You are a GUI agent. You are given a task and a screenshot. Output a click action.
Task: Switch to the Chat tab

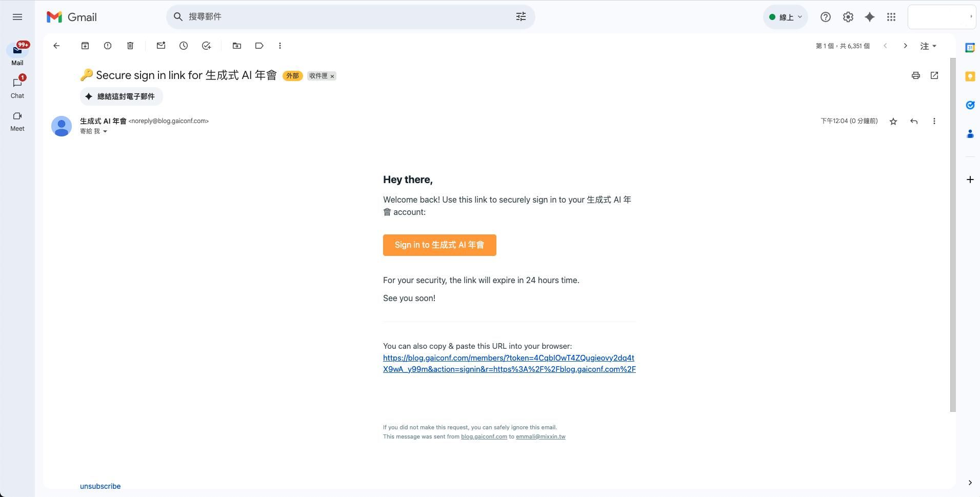coord(17,87)
